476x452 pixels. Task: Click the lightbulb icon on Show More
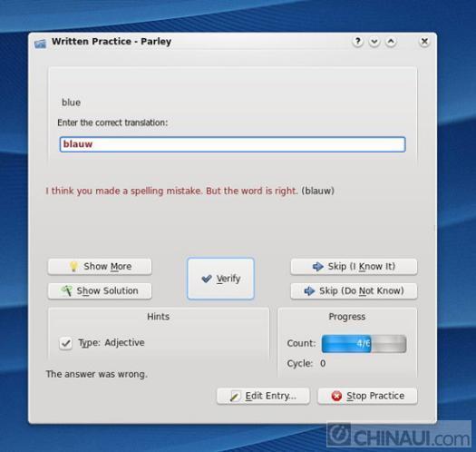pyautogui.click(x=73, y=266)
